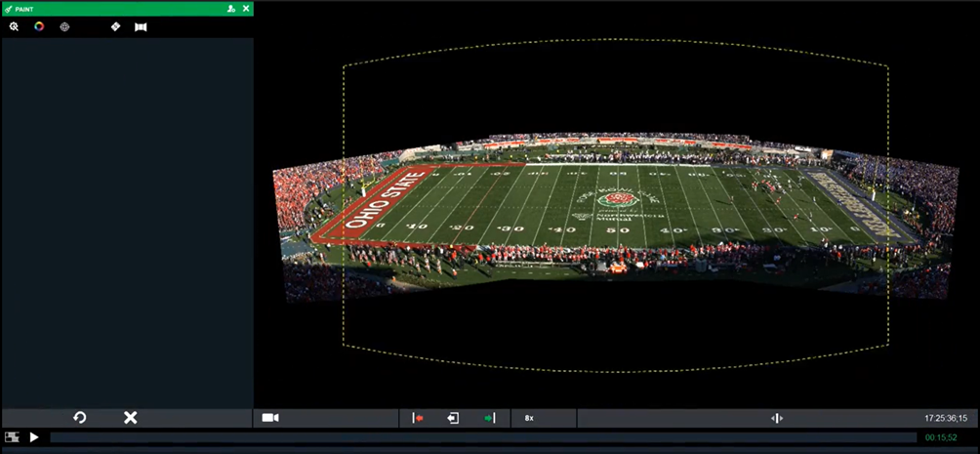
Task: Click the Rose Bowl midfield logo in video
Action: tap(617, 200)
